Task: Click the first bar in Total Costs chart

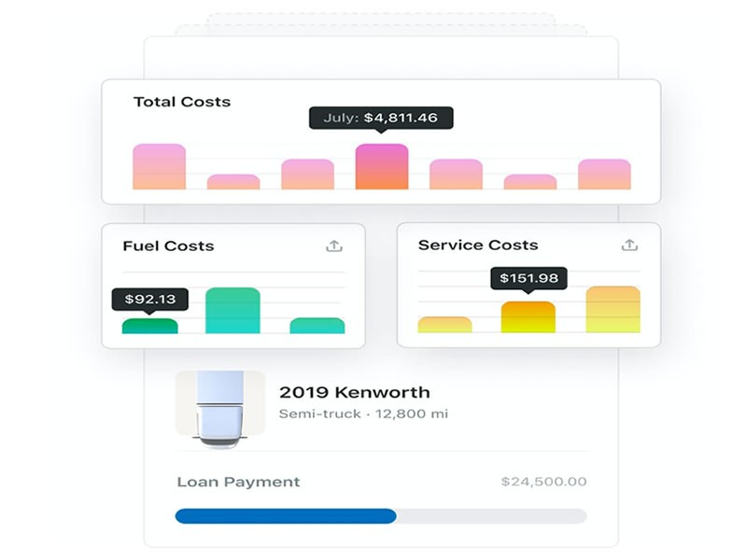Action: click(160, 168)
